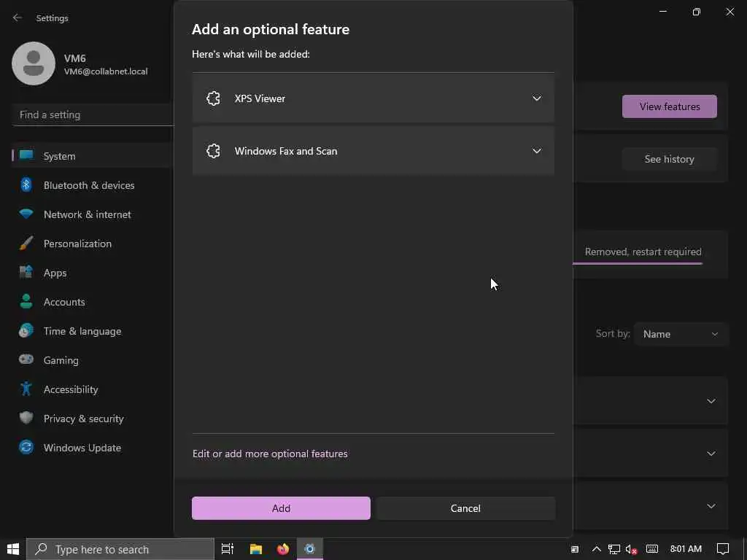Click the Time & language globe icon

click(x=26, y=330)
